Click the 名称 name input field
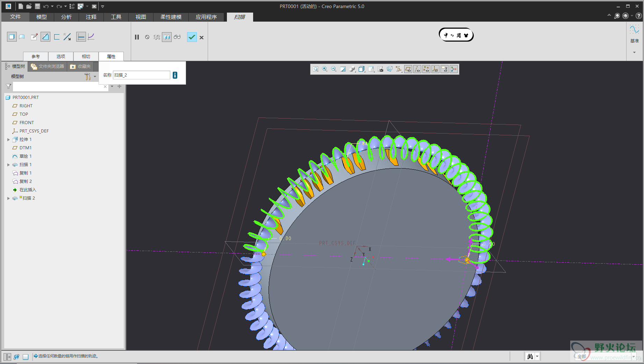 142,75
